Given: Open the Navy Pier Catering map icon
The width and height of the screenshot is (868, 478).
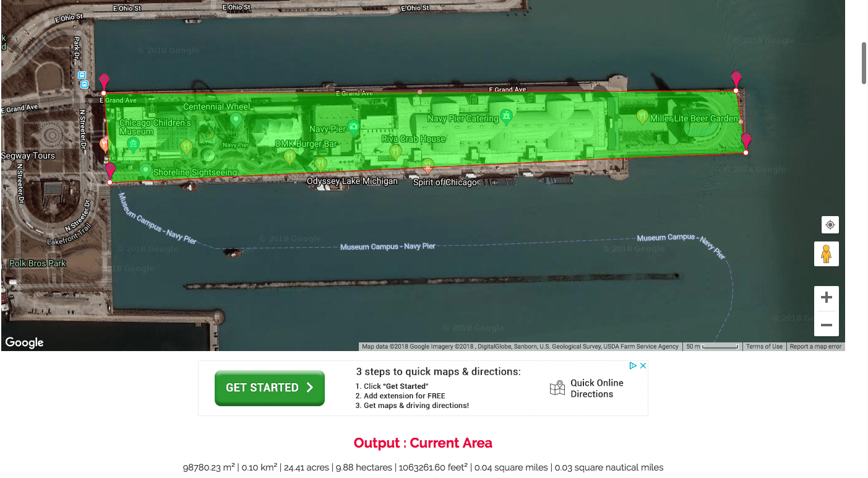Looking at the screenshot, I should coord(506,116).
